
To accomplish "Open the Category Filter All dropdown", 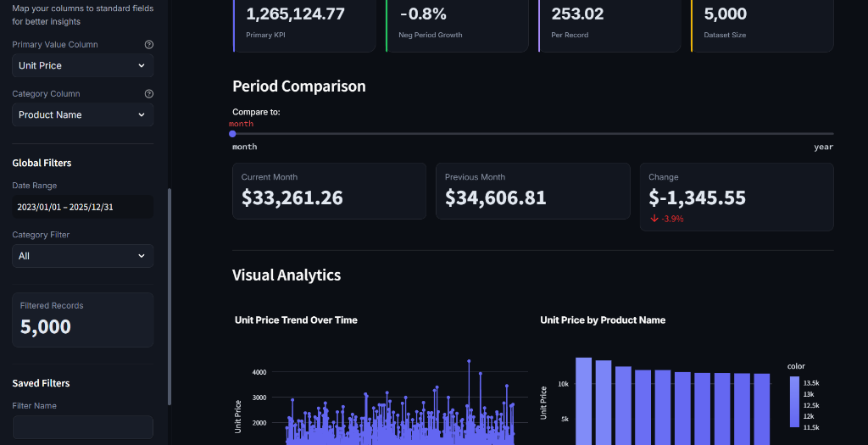I will click(x=83, y=256).
